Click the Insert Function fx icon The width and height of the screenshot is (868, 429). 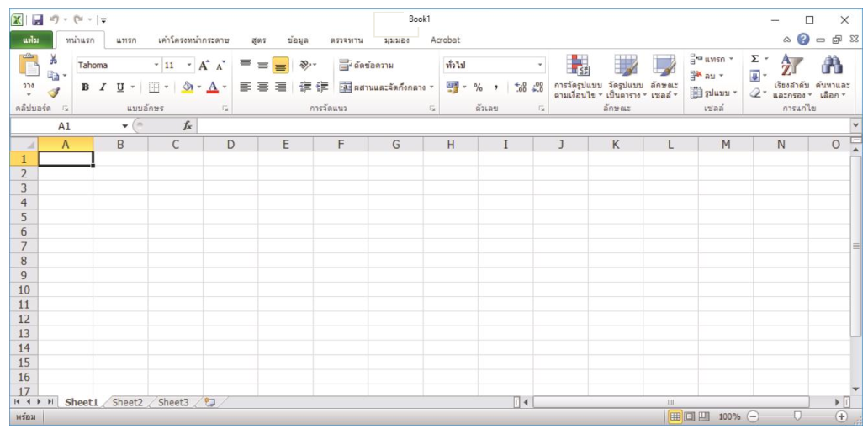pos(188,125)
